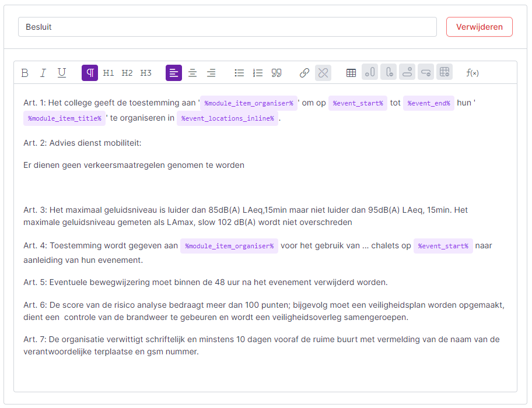Click the remove link icon
This screenshot has height=408, width=532.
(x=323, y=73)
